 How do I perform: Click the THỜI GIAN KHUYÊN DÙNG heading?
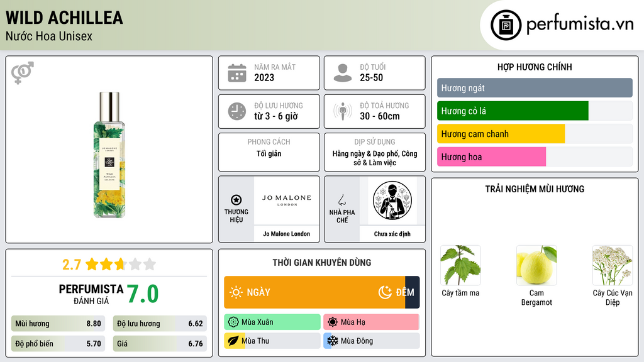click(322, 263)
